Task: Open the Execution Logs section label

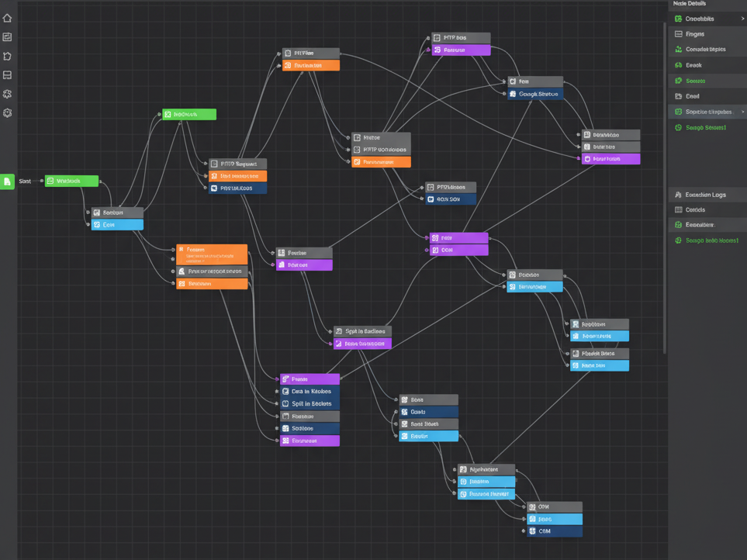Action: (706, 195)
